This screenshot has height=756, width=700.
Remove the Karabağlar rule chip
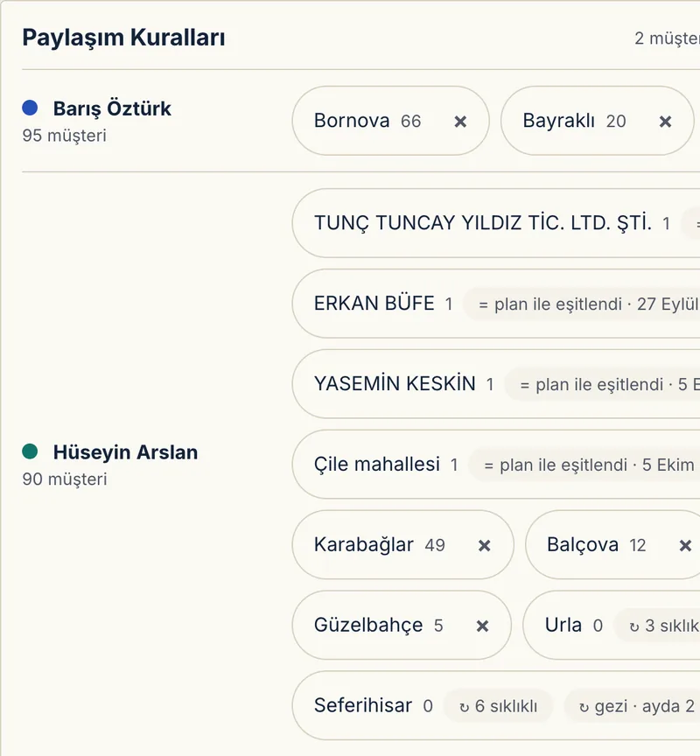click(484, 545)
